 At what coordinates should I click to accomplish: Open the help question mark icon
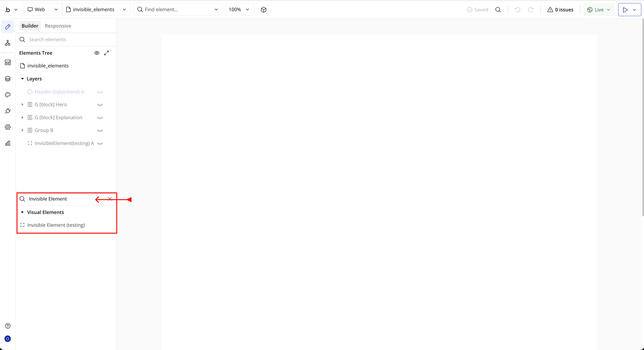(x=8, y=326)
